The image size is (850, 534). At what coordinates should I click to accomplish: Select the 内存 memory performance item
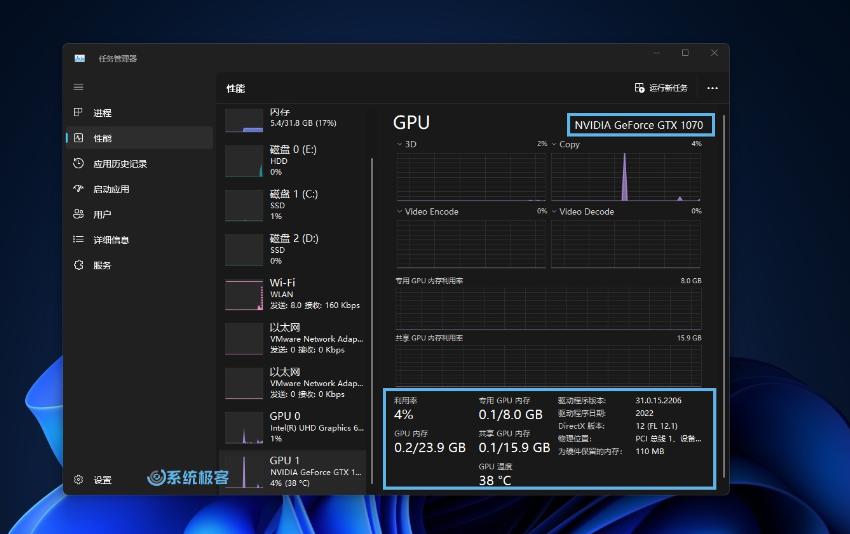tap(293, 119)
